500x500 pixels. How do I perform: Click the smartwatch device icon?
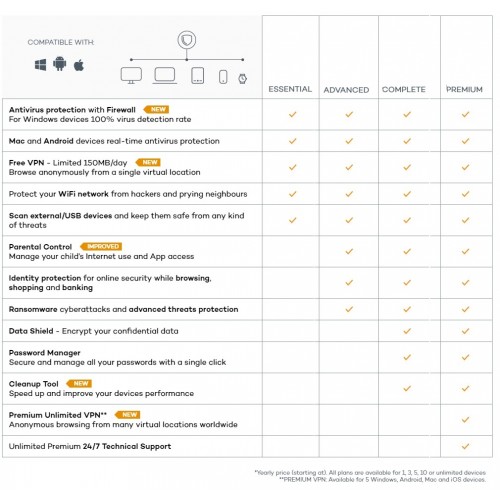(243, 79)
